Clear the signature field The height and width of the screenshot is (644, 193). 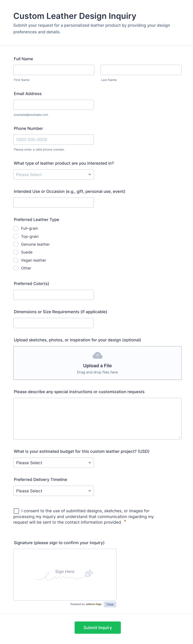(x=110, y=604)
